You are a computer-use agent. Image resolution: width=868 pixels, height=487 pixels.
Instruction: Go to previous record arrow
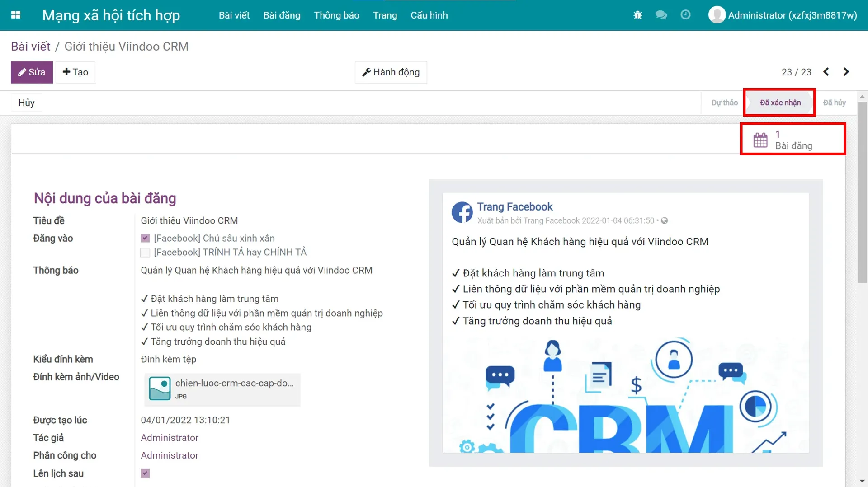[x=826, y=72]
